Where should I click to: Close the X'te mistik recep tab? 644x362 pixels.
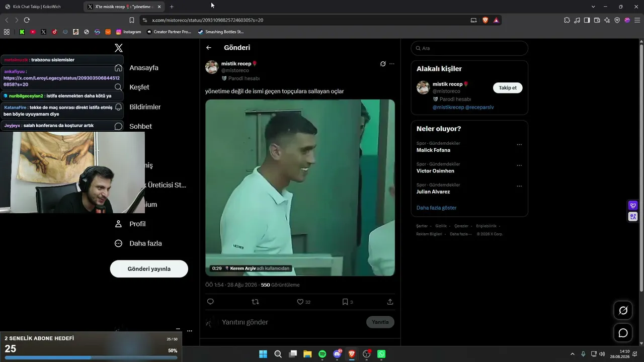(x=159, y=7)
